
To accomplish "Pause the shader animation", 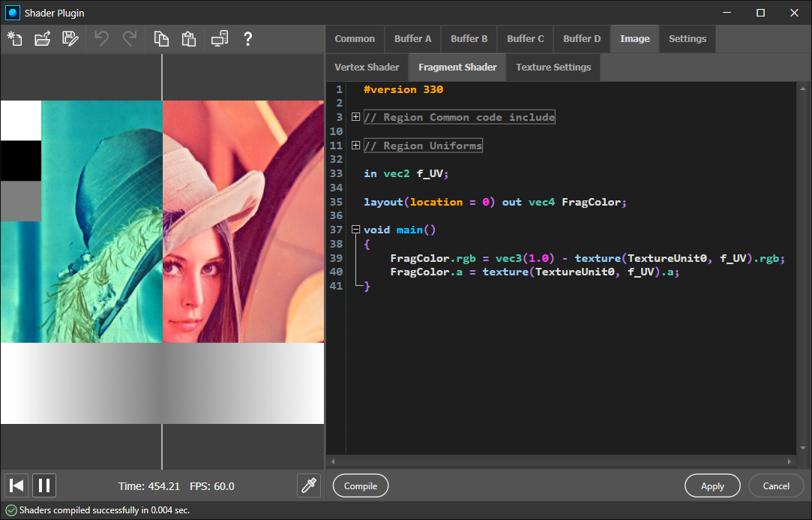I will point(44,485).
